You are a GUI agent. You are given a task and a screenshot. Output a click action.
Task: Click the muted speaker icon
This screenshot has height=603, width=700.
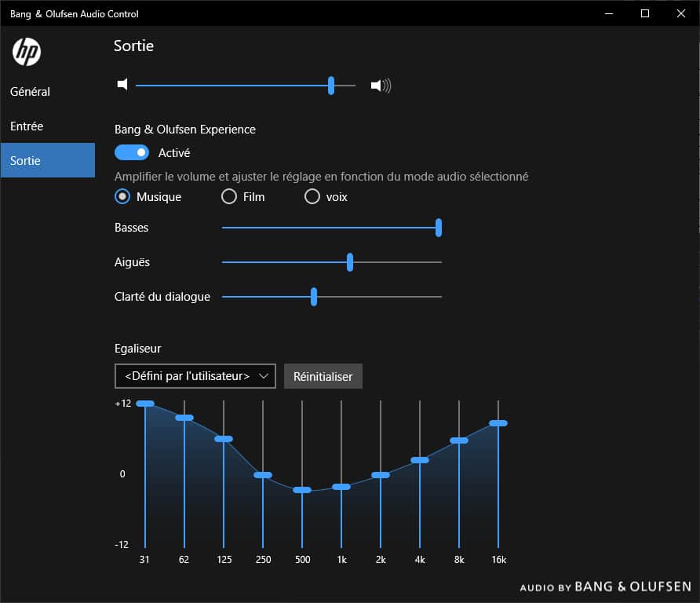[x=122, y=84]
